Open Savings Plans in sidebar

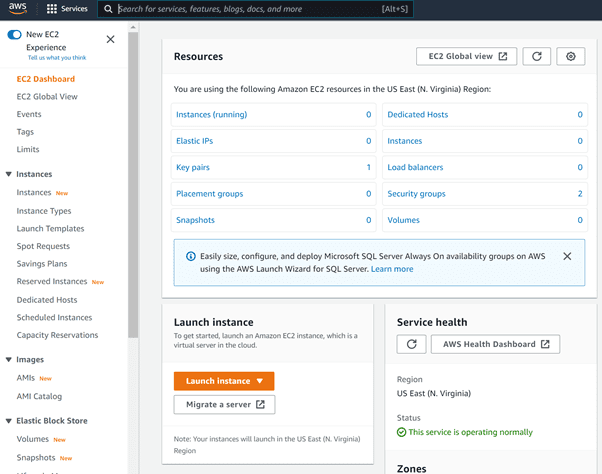coord(42,264)
